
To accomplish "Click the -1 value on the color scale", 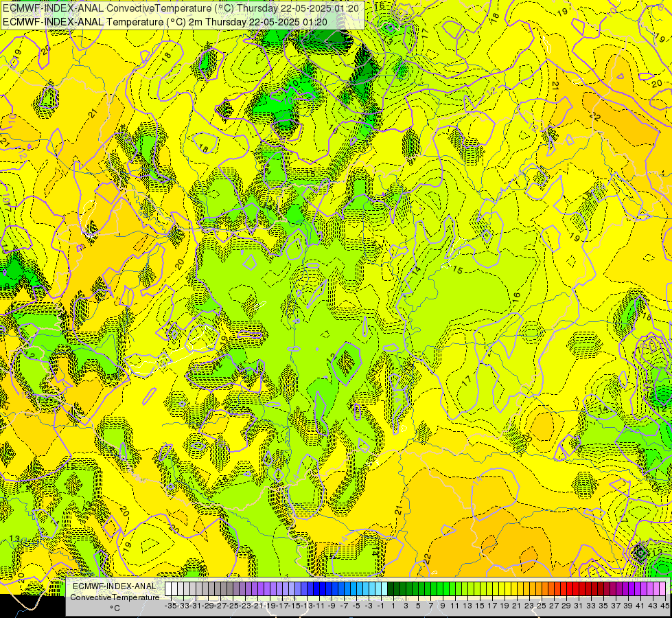I will click(x=381, y=606).
